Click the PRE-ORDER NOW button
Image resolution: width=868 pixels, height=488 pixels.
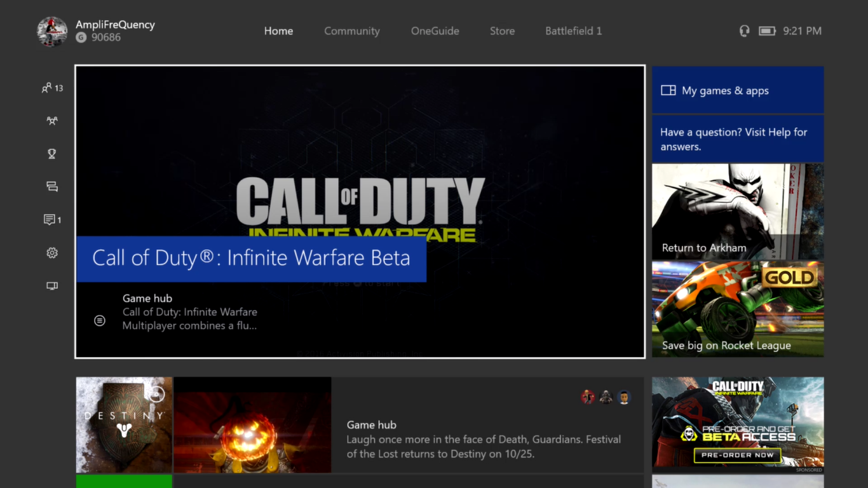tap(738, 455)
